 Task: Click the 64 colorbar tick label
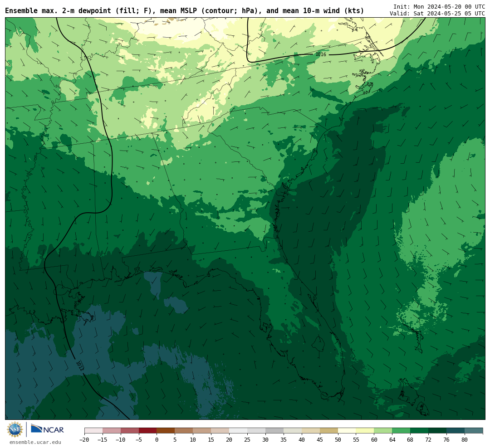click(392, 439)
